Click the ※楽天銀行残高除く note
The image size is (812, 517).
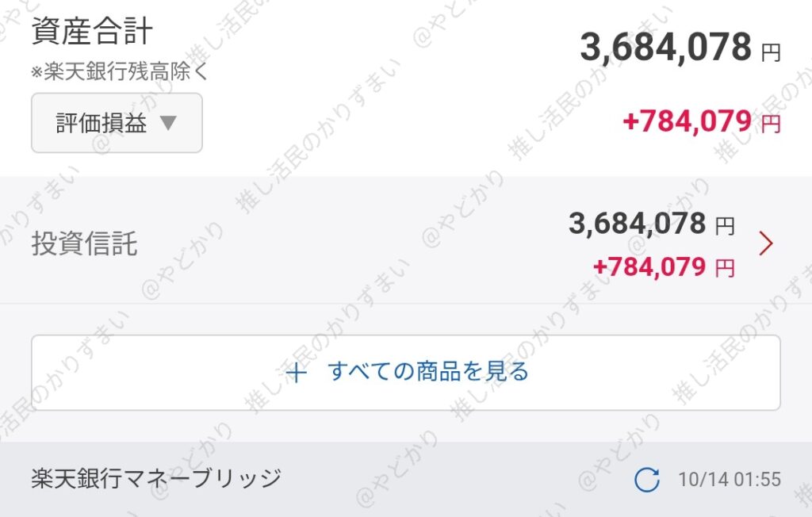pyautogui.click(x=119, y=72)
